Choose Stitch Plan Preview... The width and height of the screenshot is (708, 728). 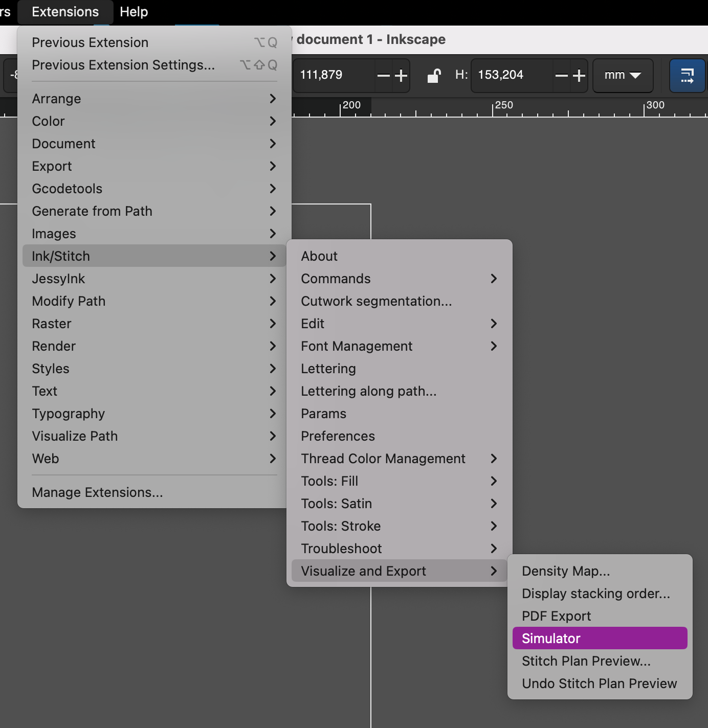[600, 661]
